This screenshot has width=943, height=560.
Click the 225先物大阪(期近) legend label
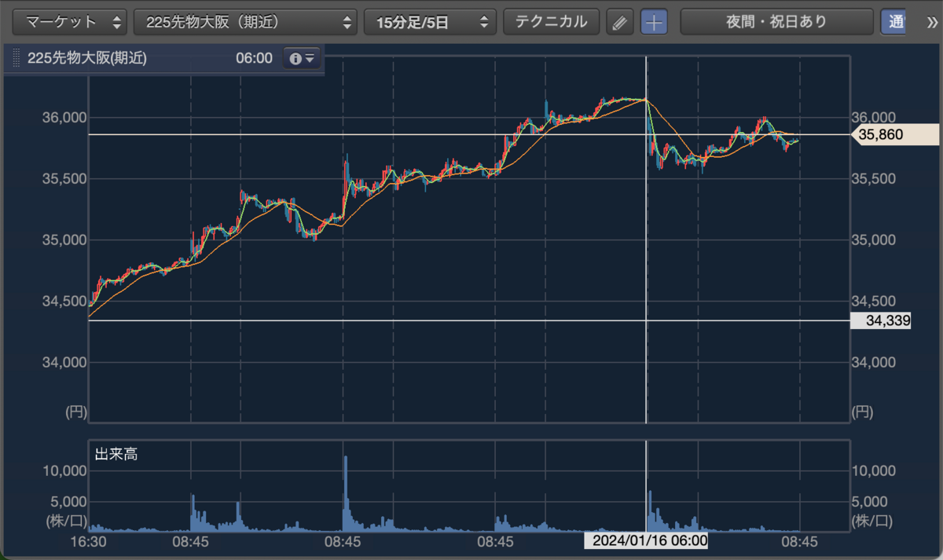(x=87, y=58)
